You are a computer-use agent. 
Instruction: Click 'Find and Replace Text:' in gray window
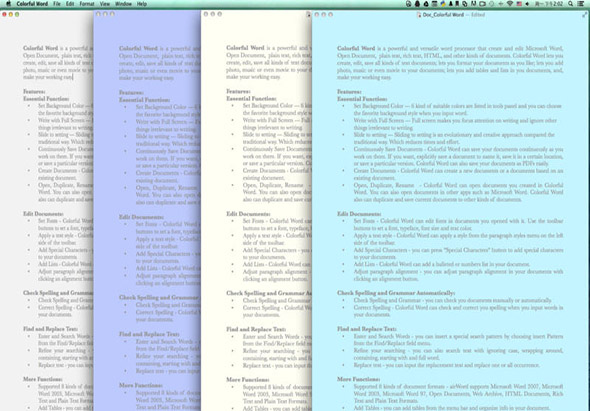pos(50,329)
